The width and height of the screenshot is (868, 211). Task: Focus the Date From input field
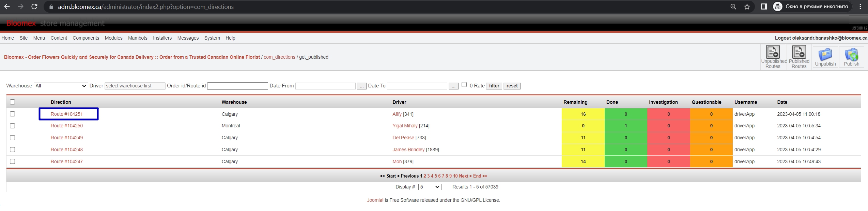325,86
